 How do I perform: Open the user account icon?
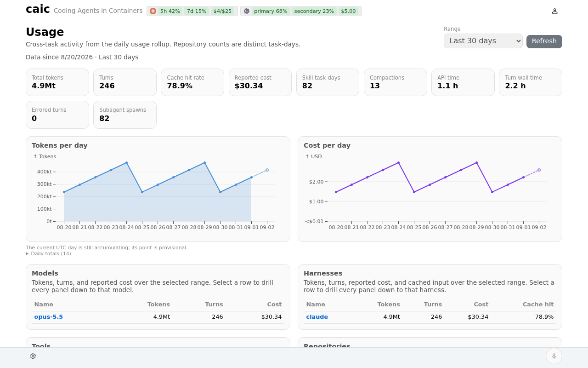554,11
